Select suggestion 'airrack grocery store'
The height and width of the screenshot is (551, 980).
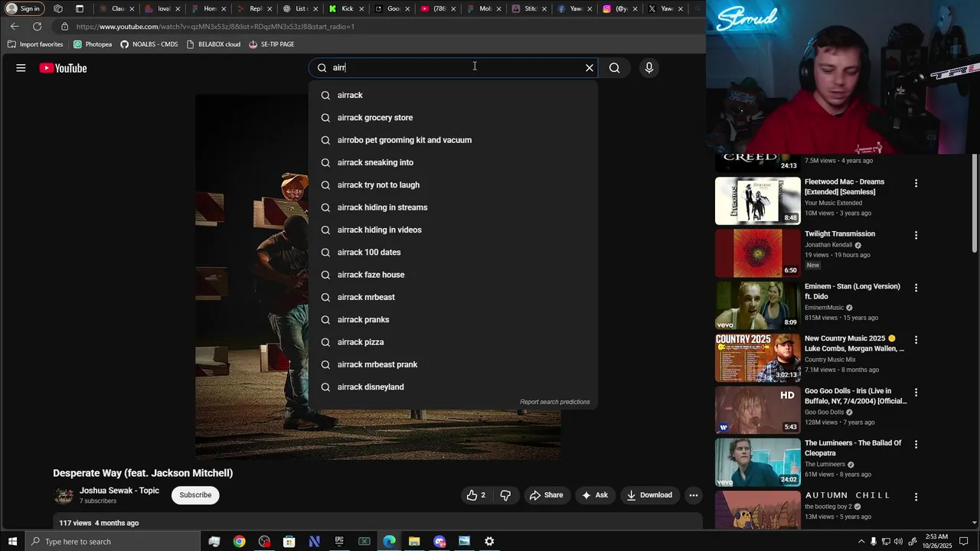(x=453, y=118)
